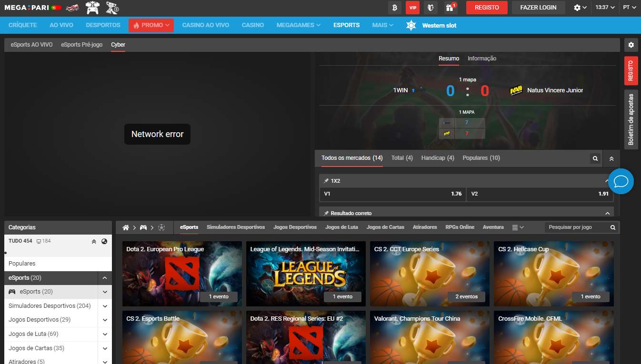641x364 pixels.
Task: Open the Informação tab
Action: click(482, 59)
